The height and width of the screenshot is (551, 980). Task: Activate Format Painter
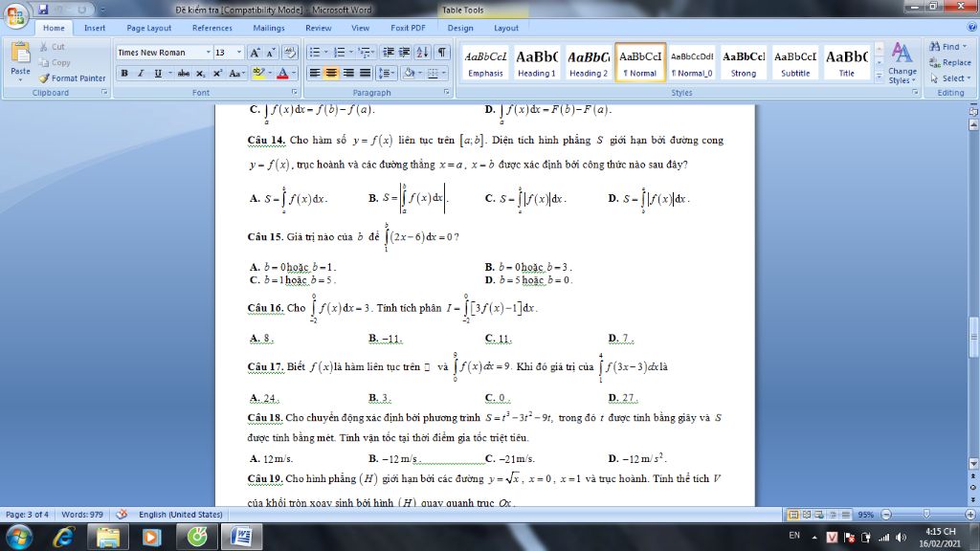(72, 78)
